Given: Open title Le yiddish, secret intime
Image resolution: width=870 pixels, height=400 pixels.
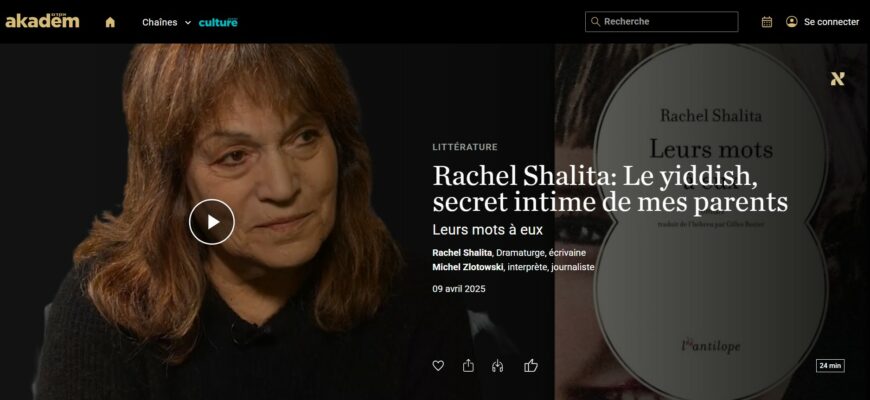Looking at the screenshot, I should pyautogui.click(x=610, y=189).
